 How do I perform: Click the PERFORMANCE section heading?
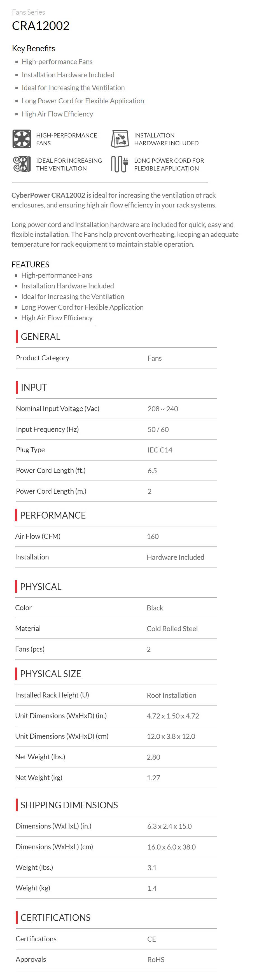(x=52, y=515)
